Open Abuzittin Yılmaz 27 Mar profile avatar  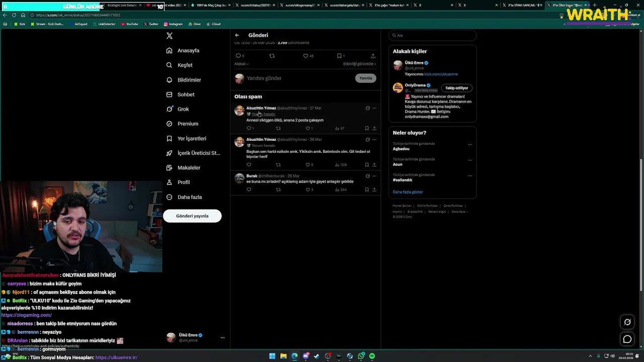239,111
